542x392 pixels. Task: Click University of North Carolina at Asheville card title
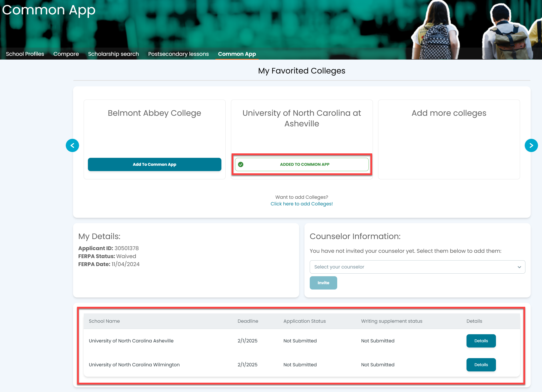tap(302, 118)
